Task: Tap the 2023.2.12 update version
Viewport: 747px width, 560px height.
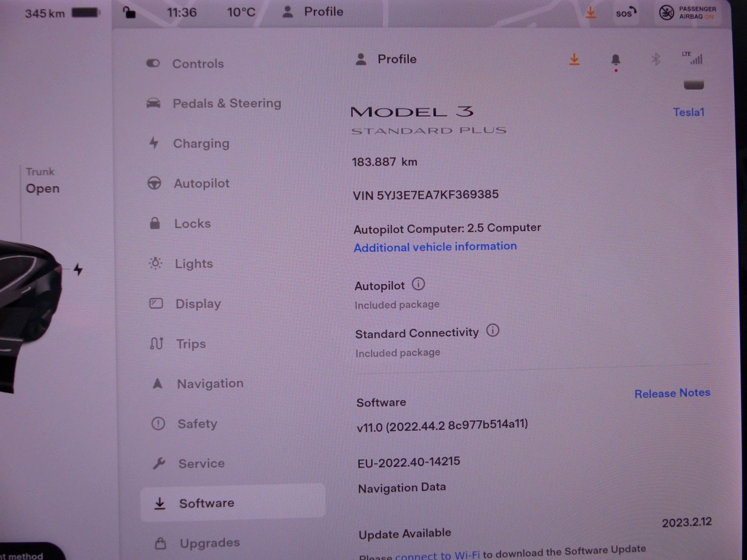Action: tap(687, 522)
